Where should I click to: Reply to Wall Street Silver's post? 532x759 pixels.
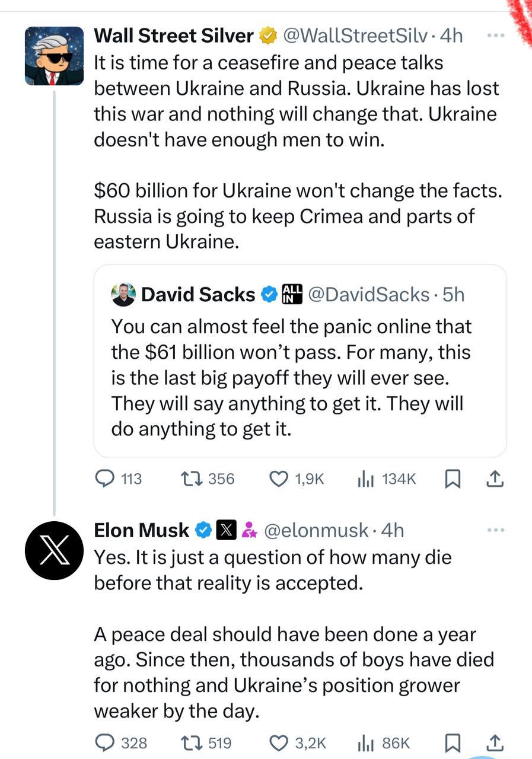(106, 479)
